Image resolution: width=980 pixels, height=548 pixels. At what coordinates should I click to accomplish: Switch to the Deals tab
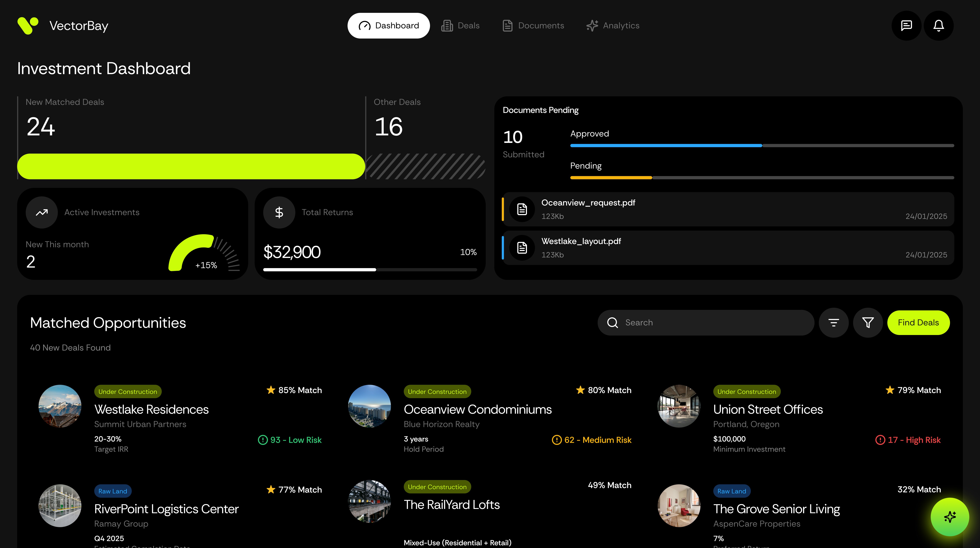point(460,26)
